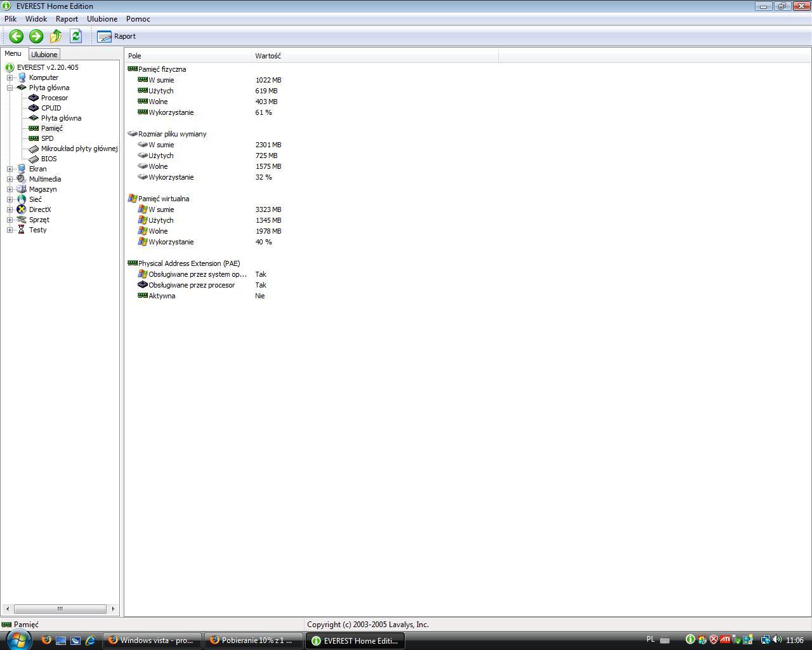This screenshot has height=650, width=812.
Task: Select the 61 % physical memory usage value
Action: click(264, 112)
